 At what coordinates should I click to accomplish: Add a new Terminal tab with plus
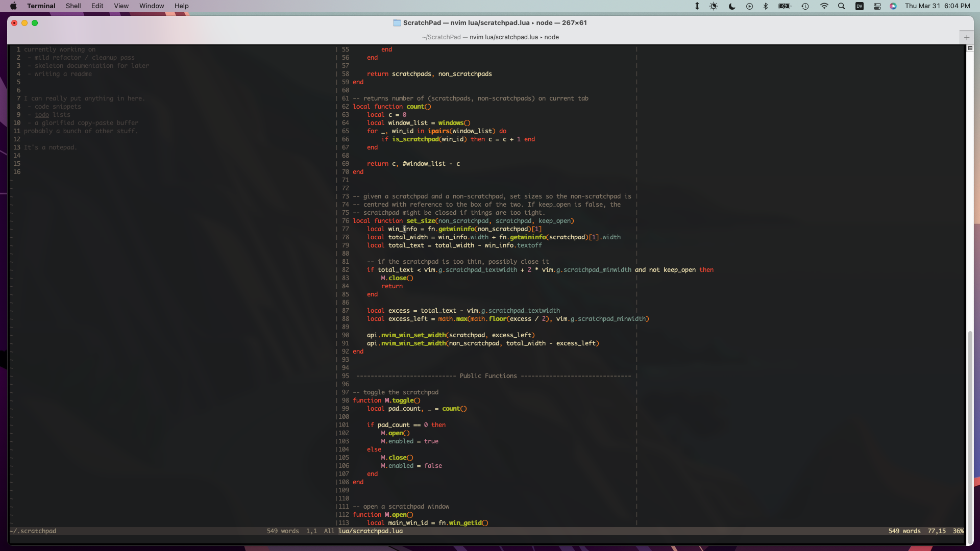[x=966, y=37]
